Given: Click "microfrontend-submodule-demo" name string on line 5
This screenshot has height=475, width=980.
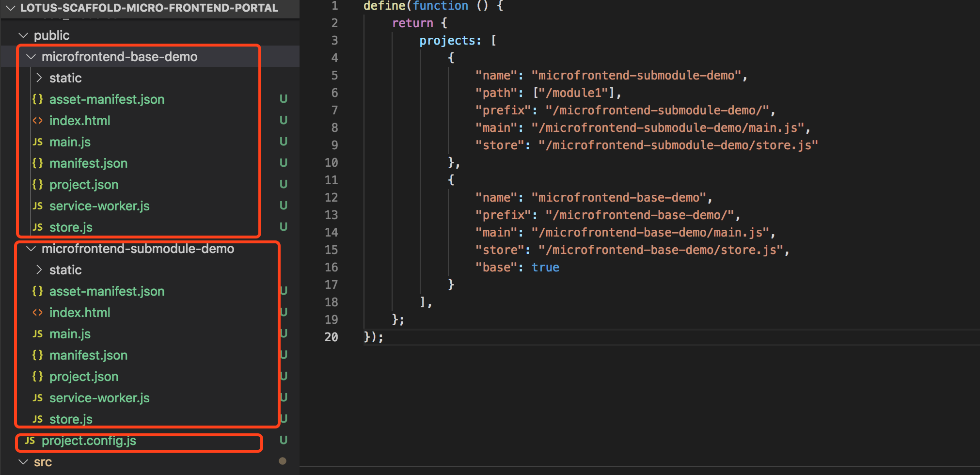Looking at the screenshot, I should (636, 75).
